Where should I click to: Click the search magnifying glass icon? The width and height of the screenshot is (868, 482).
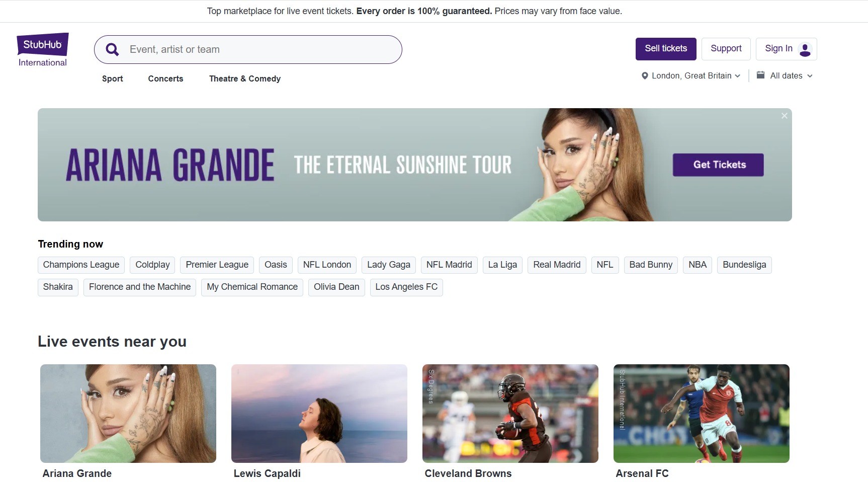[x=112, y=49]
